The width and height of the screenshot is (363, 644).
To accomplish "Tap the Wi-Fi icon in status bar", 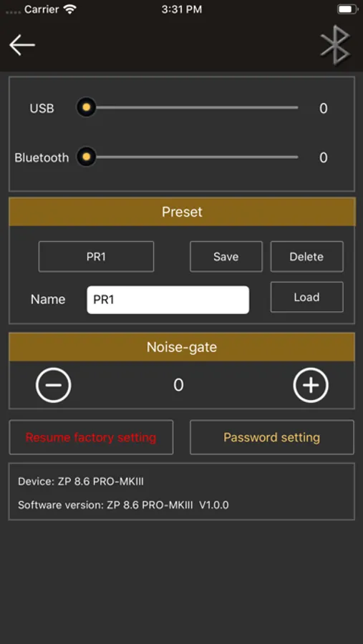I will (x=70, y=9).
